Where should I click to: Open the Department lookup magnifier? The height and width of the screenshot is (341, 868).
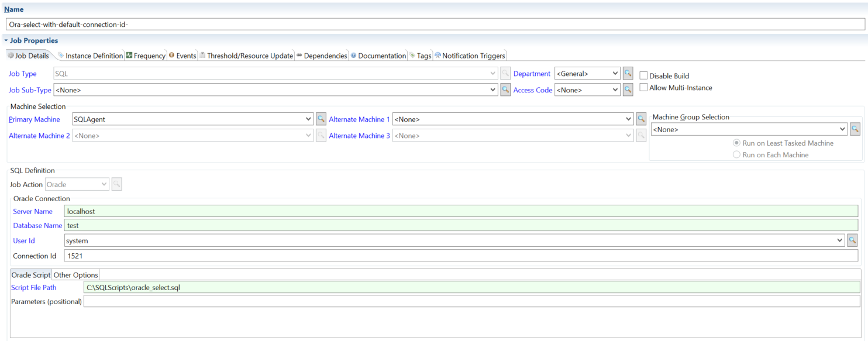[628, 74]
